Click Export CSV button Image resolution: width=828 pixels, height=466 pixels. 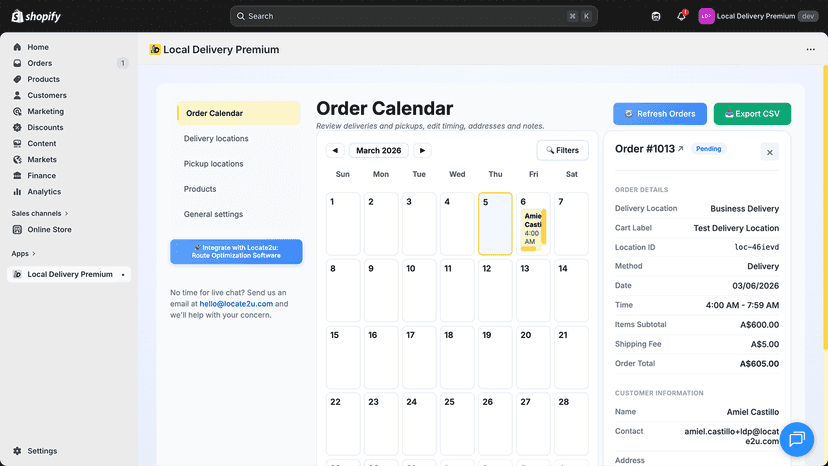[x=752, y=114]
